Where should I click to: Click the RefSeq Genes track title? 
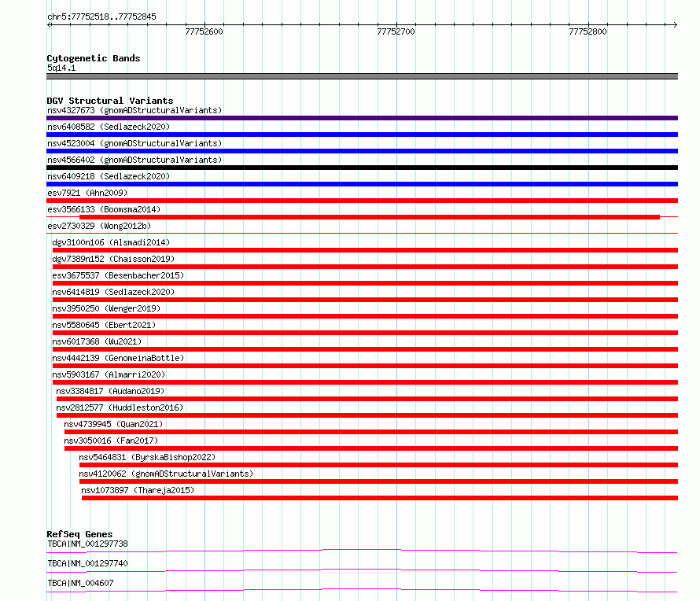pyautogui.click(x=79, y=534)
